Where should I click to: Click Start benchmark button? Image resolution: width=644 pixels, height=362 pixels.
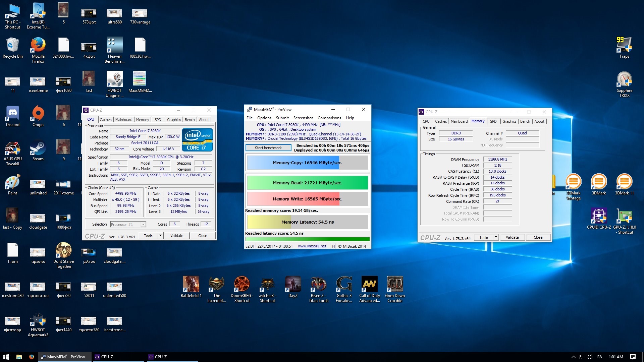click(268, 148)
